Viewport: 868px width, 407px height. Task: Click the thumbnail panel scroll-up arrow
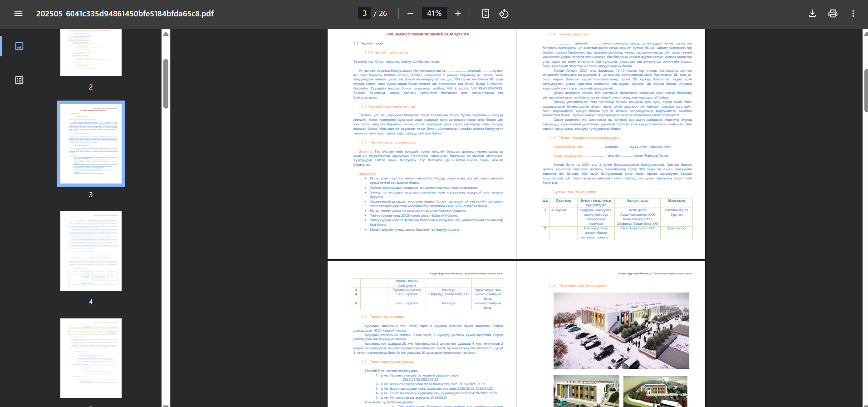166,34
